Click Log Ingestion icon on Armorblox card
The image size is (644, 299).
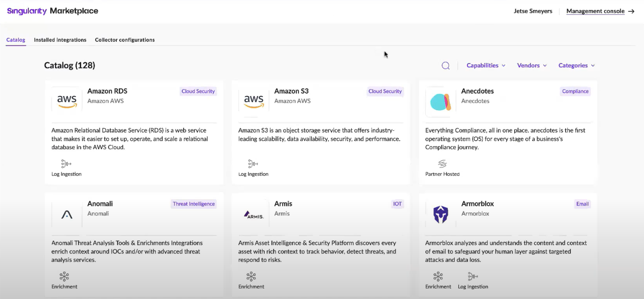click(472, 276)
